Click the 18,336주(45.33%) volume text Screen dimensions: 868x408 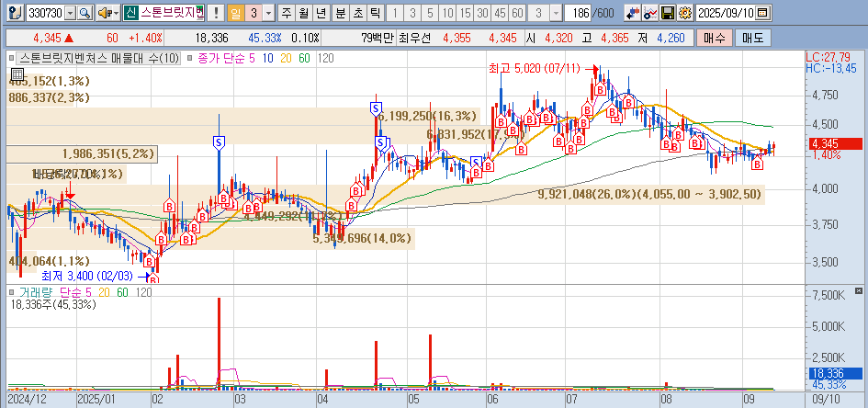(53, 304)
